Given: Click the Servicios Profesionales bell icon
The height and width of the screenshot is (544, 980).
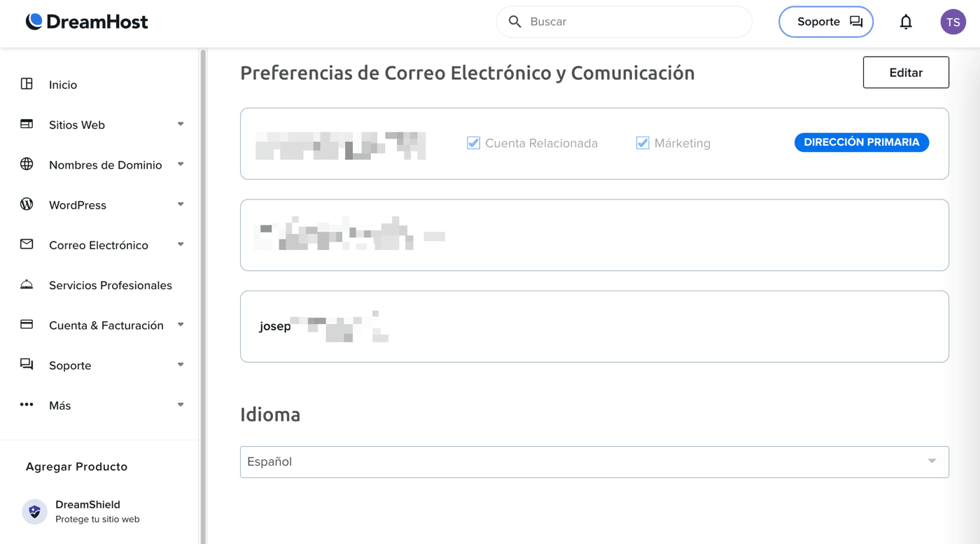Looking at the screenshot, I should coord(27,284).
